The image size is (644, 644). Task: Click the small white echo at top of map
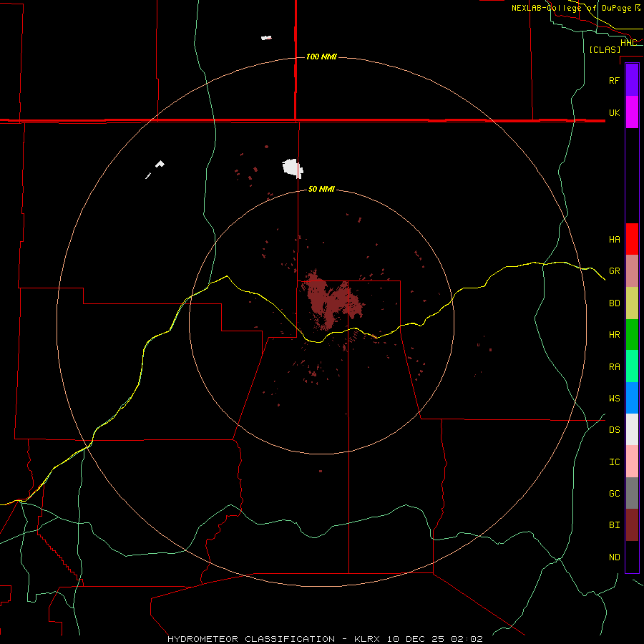[266, 38]
